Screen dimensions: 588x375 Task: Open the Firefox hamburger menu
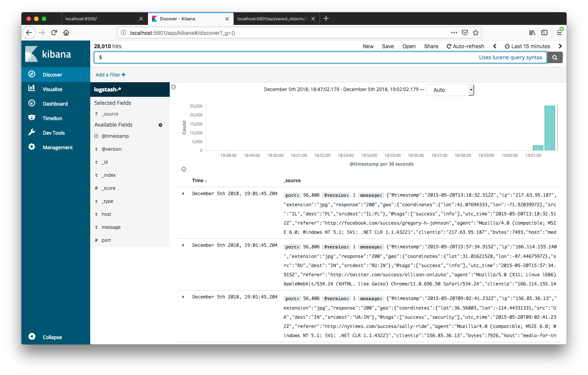tap(559, 33)
